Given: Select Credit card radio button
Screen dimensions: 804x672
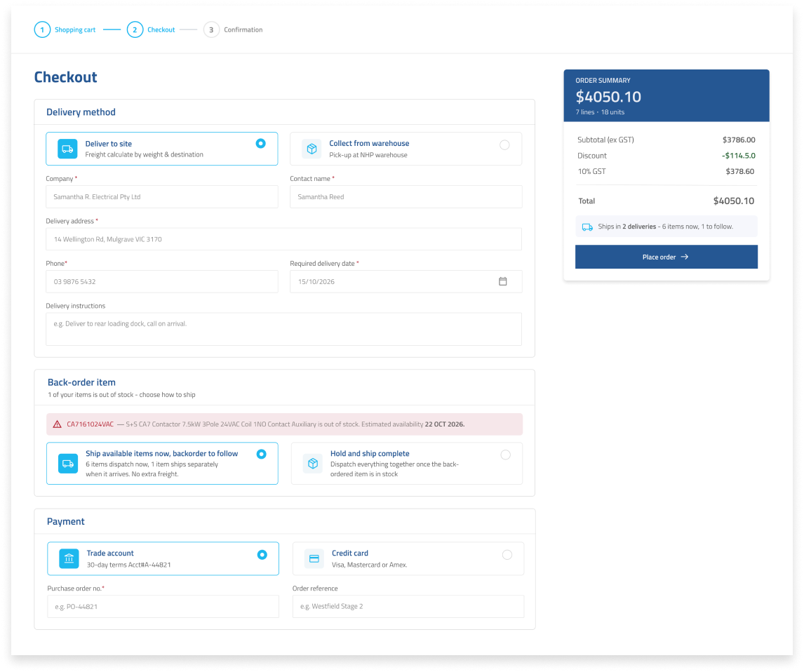Looking at the screenshot, I should 507,555.
